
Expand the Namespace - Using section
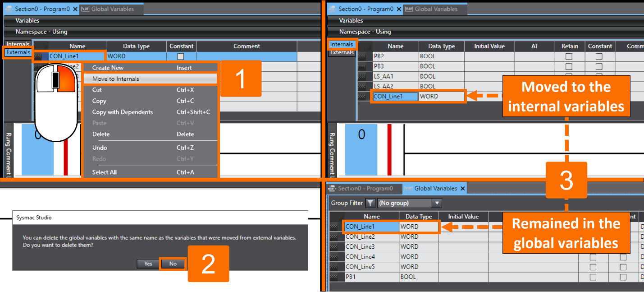43,32
